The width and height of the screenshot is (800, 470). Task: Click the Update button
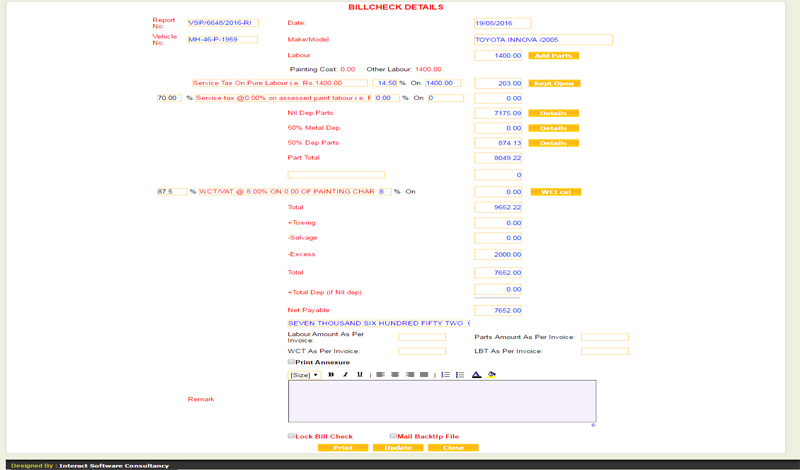(x=398, y=448)
